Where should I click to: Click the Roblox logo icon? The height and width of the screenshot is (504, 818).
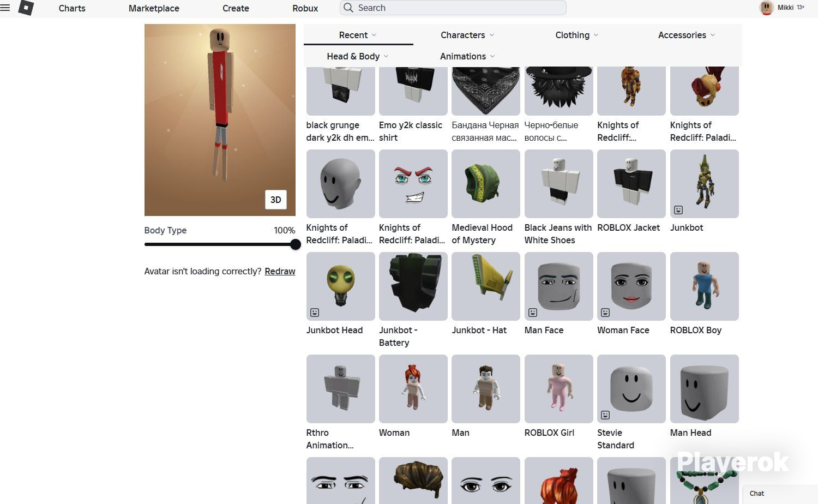coord(26,8)
